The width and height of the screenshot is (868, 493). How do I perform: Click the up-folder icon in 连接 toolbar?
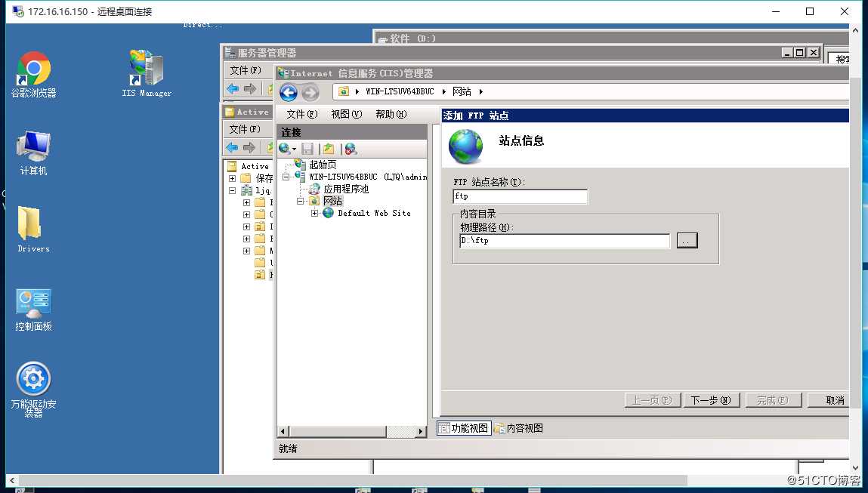click(x=329, y=148)
